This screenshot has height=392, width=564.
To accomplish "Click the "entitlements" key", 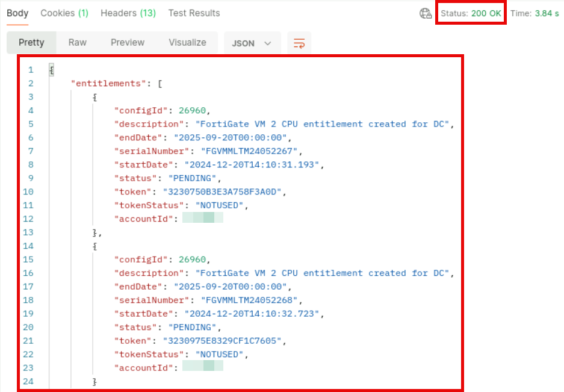I will 108,84.
